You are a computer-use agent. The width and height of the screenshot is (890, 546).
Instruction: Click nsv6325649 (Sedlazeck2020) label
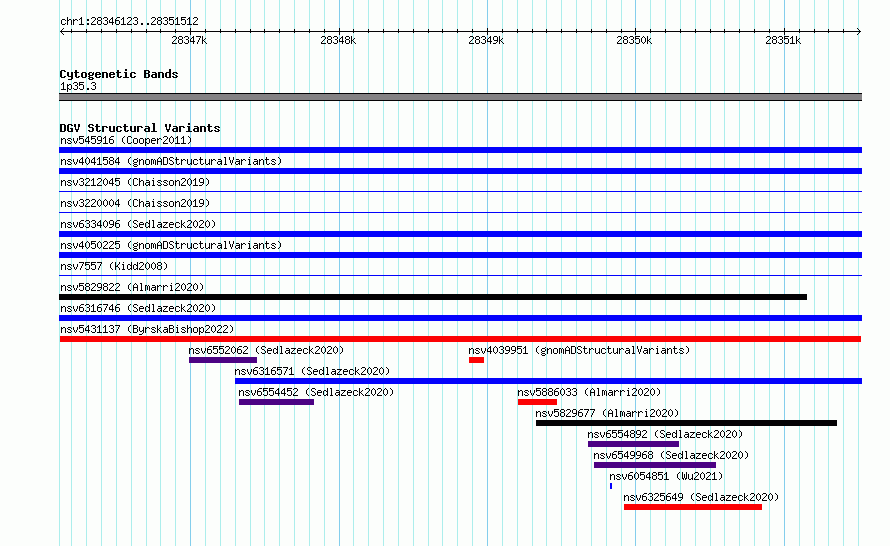click(x=701, y=497)
